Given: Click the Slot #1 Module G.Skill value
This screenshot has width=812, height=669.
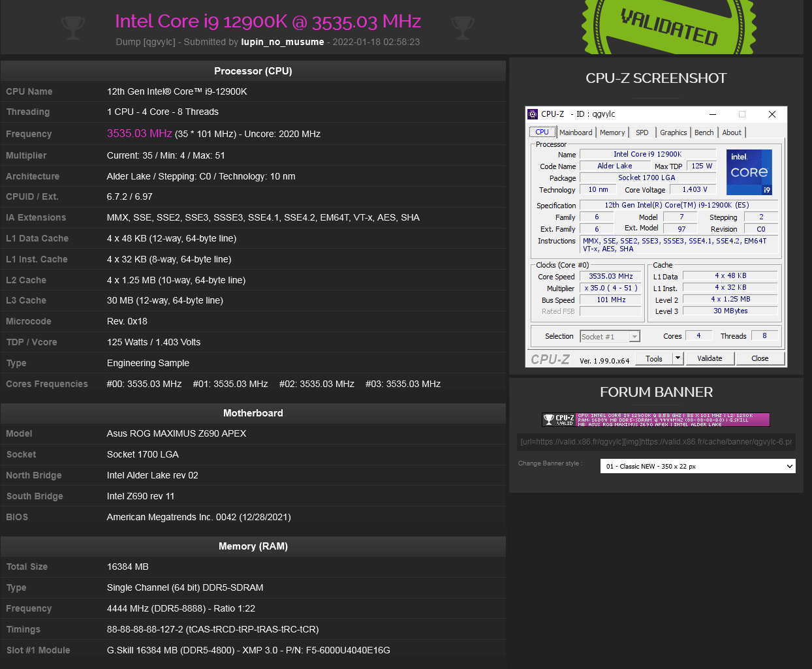Looking at the screenshot, I should tap(249, 650).
